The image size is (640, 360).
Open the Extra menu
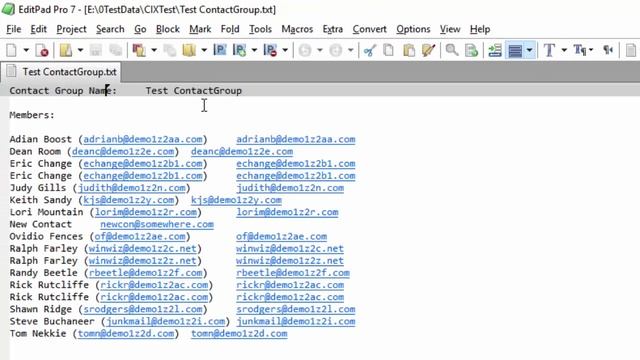pyautogui.click(x=333, y=29)
